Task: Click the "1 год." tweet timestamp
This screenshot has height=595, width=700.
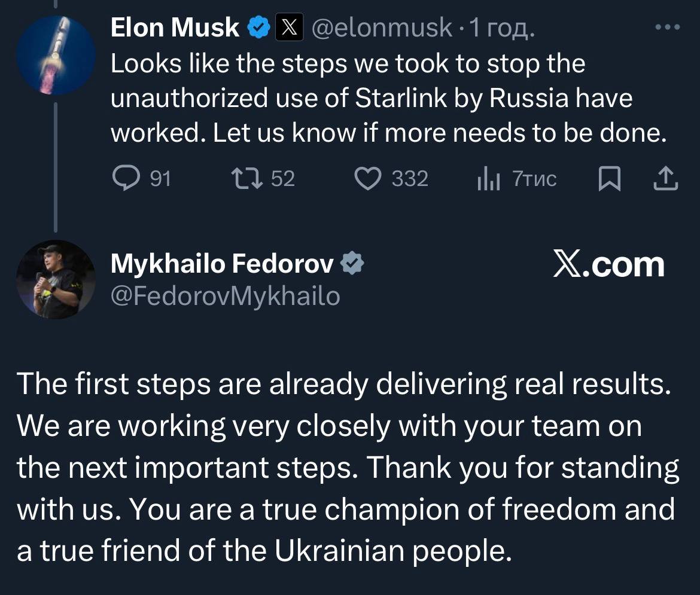Action: [x=501, y=28]
